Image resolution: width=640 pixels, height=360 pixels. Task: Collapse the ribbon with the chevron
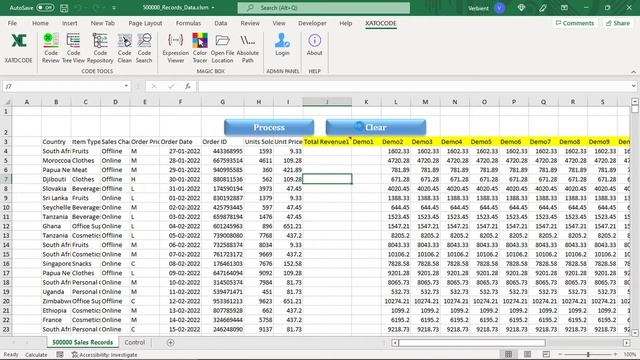(x=633, y=72)
